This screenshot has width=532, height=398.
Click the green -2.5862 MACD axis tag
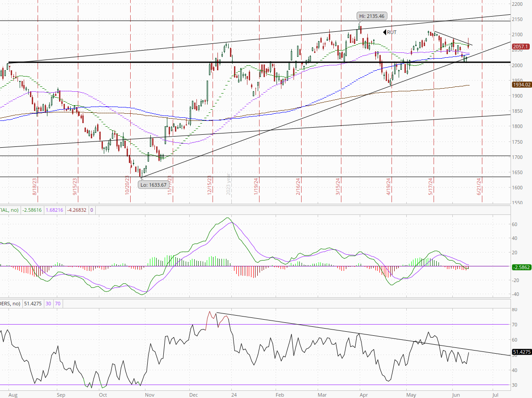coord(521,267)
